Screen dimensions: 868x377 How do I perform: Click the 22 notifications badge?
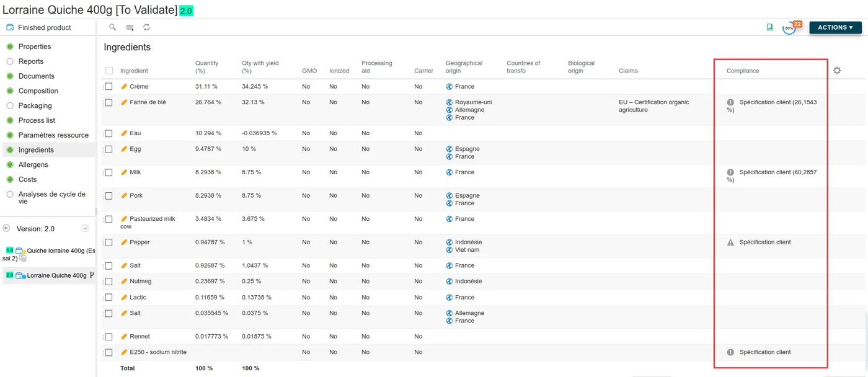pyautogui.click(x=797, y=24)
